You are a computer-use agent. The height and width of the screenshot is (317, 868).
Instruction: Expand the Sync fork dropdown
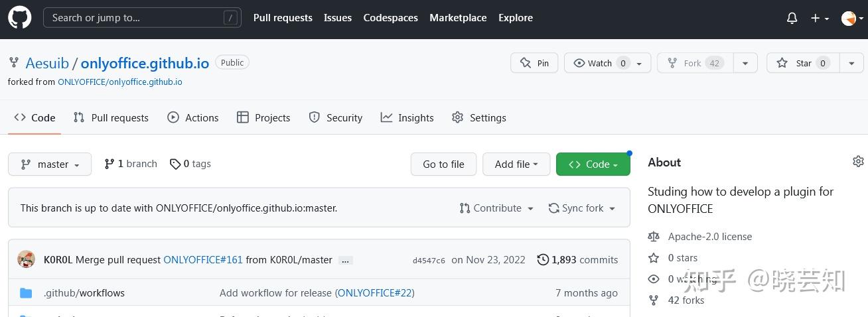click(581, 208)
